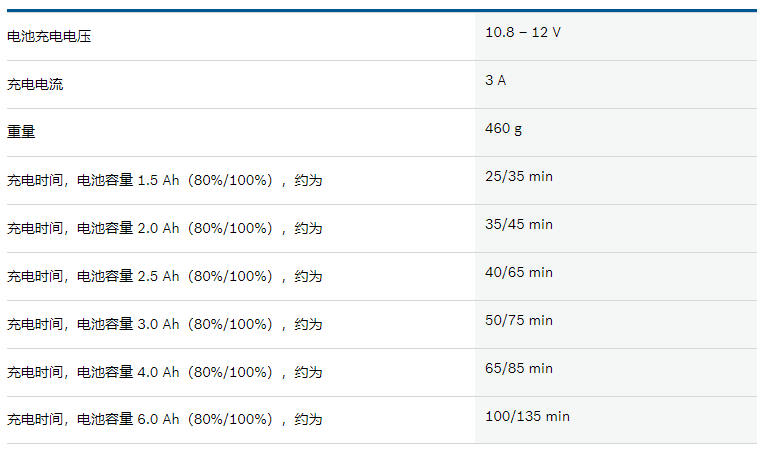Click the 25/35 min value

(518, 177)
